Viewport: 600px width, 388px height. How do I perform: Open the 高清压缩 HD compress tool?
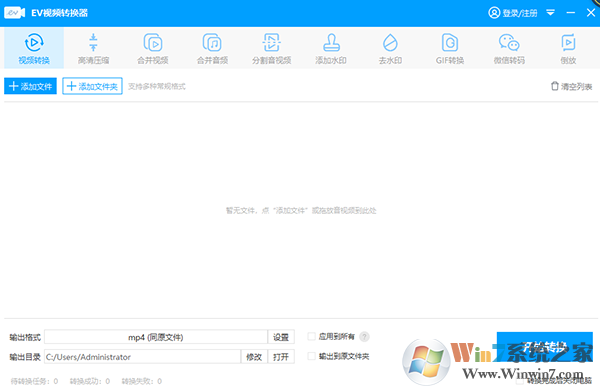93,48
